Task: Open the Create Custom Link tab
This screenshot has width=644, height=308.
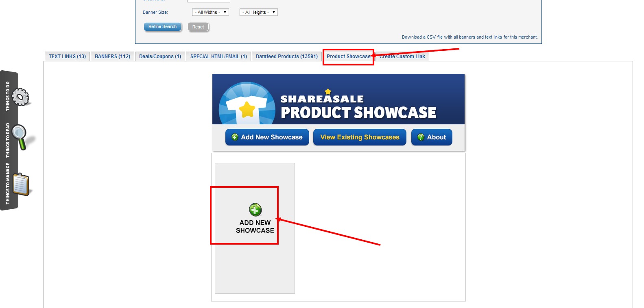Action: point(402,56)
